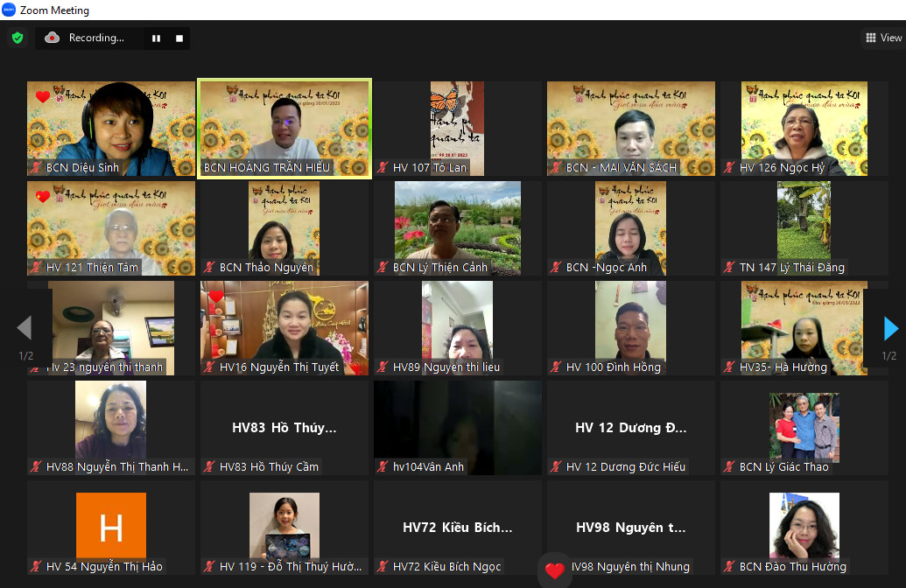Click the orange H avatar tile
Screen dimensions: 906x588
point(111,525)
